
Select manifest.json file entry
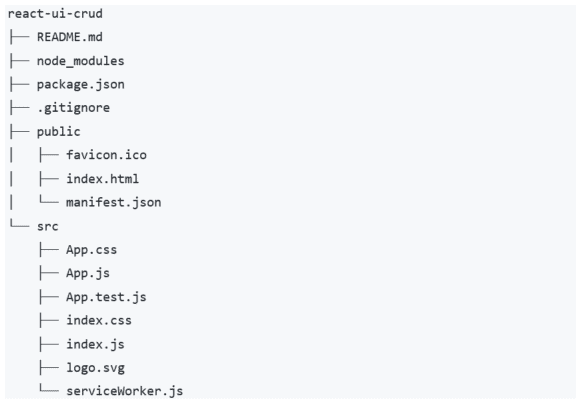(x=114, y=202)
